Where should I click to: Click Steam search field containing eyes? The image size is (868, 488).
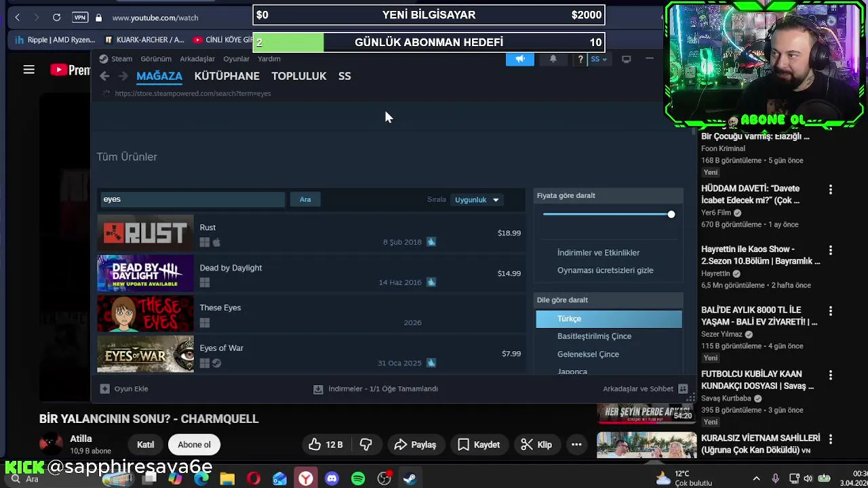(193, 199)
